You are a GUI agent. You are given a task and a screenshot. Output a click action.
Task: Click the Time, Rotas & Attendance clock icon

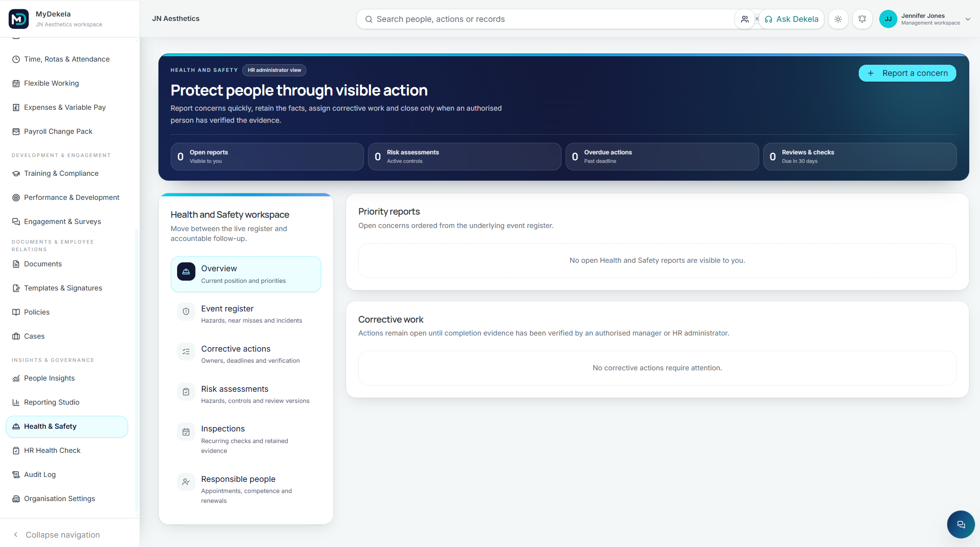(x=16, y=59)
